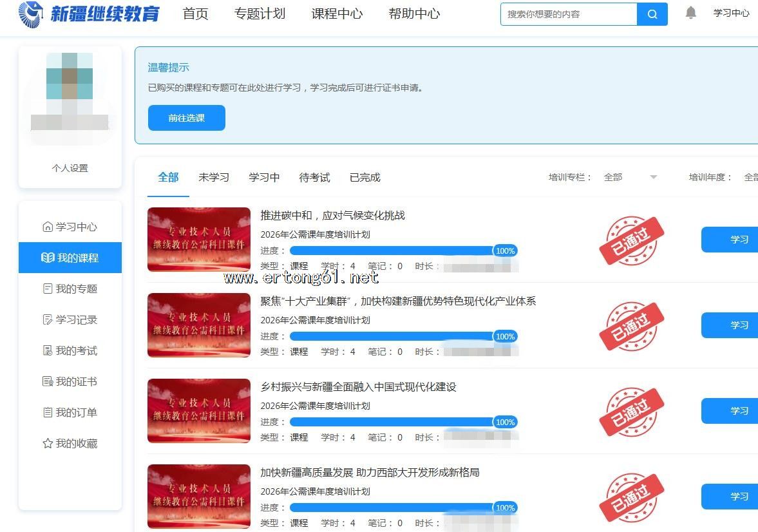Open 学习记录 from the sidebar
Viewport: 758px width, 532px height.
tap(70, 319)
